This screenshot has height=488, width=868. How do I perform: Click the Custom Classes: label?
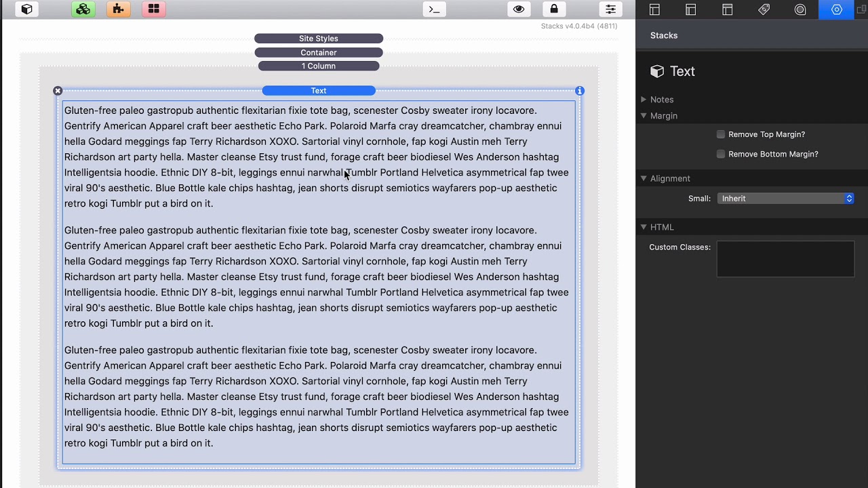tap(679, 247)
